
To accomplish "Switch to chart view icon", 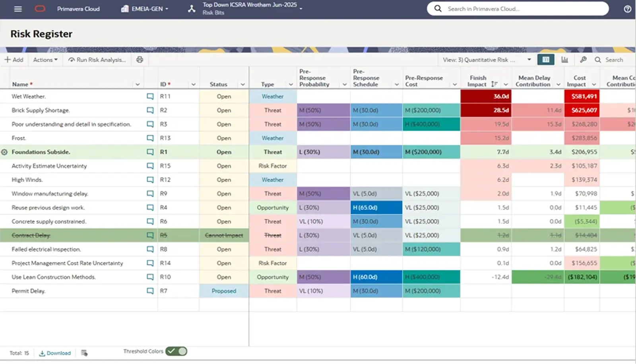I will point(564,60).
